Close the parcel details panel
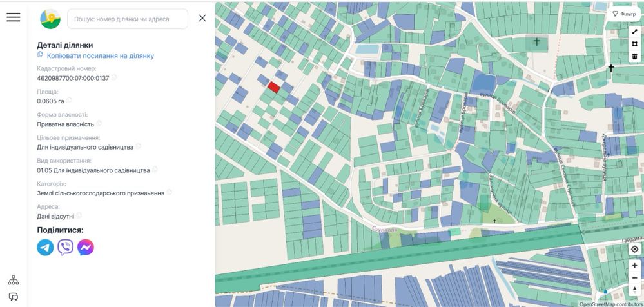Screen dimensions: 644x307 tap(202, 18)
